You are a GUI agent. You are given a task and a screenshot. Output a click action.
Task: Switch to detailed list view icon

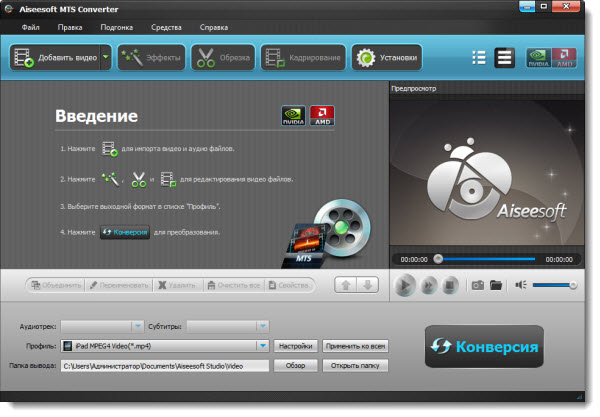click(505, 58)
